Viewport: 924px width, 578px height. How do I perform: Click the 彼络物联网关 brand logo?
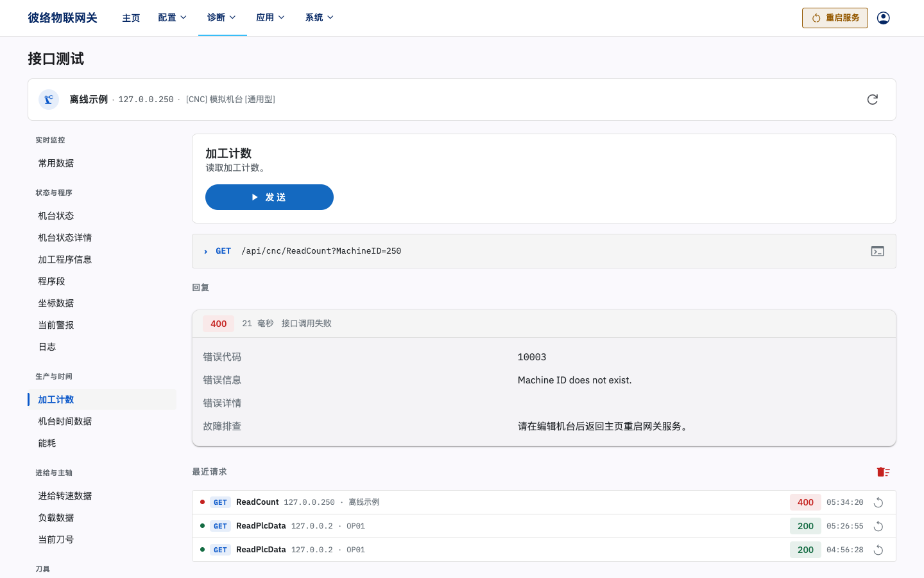pyautogui.click(x=62, y=18)
